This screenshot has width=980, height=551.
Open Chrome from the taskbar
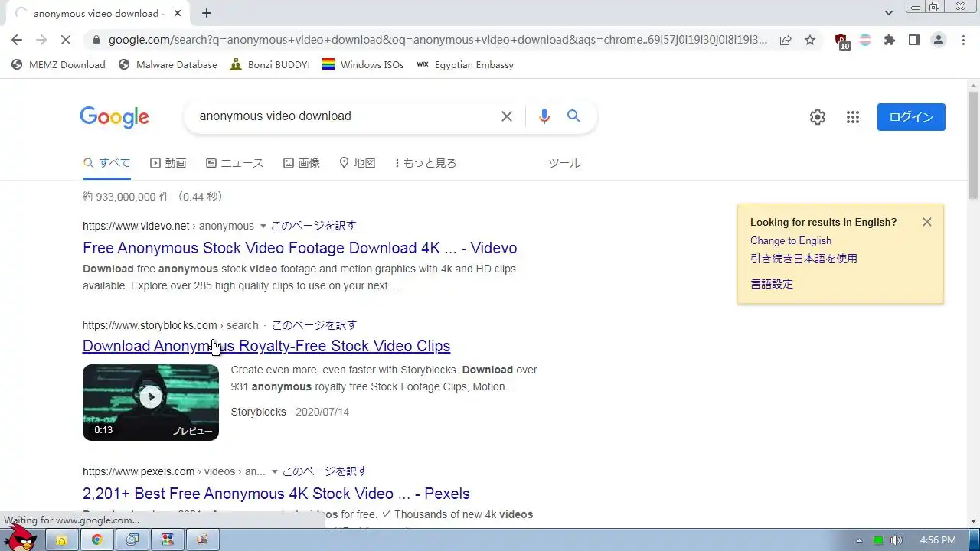[97, 540]
